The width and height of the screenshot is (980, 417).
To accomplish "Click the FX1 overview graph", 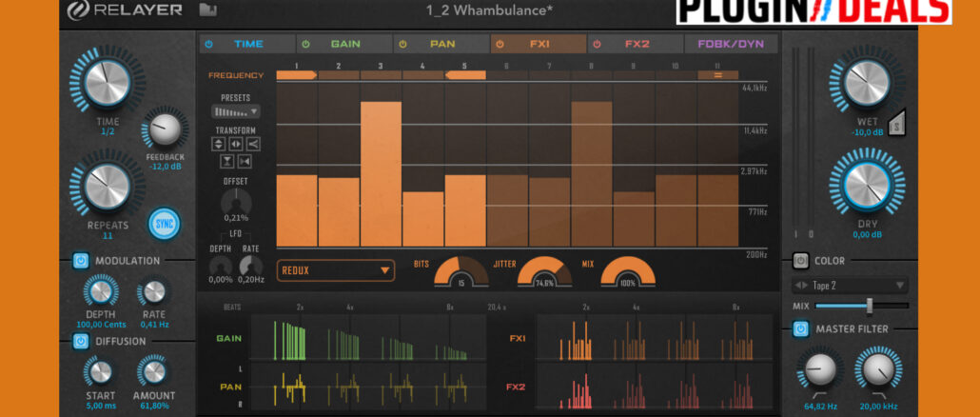I will click(655, 338).
